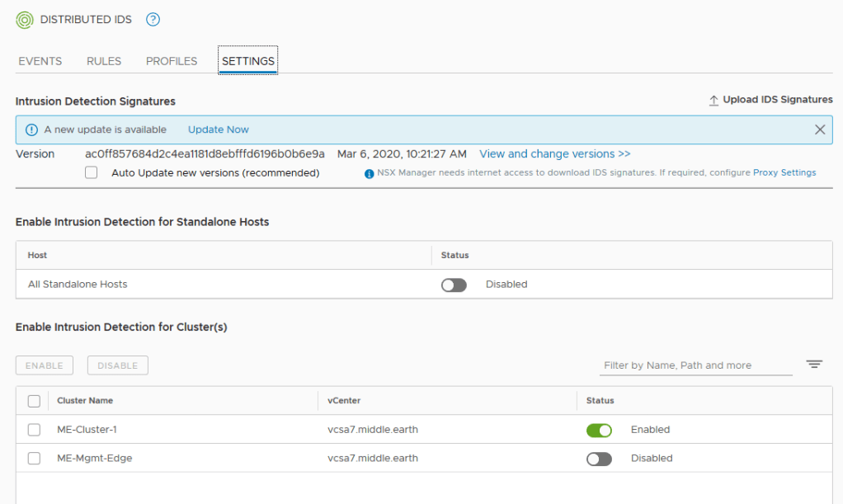Focus the Filter by Name, Path field

695,365
